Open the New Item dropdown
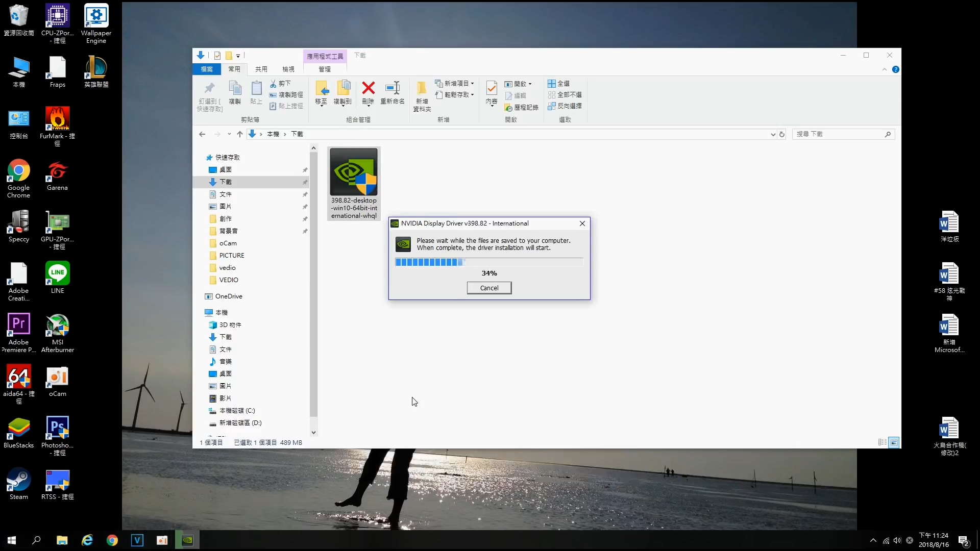Viewport: 980px width, 551px height. click(455, 84)
